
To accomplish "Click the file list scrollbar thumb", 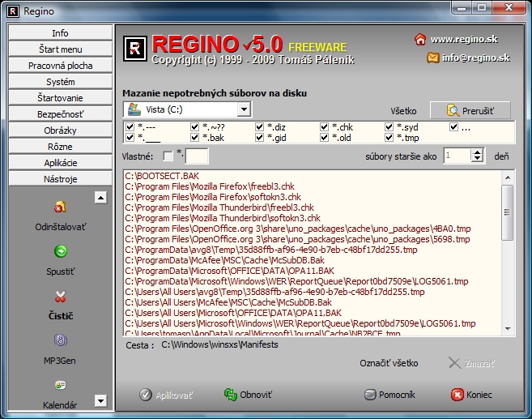I will (508, 212).
